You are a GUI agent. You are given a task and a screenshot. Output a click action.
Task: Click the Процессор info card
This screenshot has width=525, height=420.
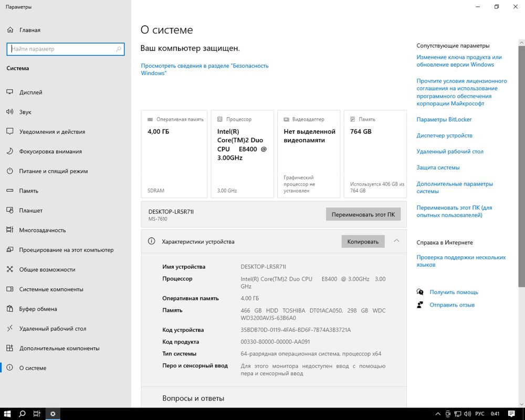tap(243, 154)
